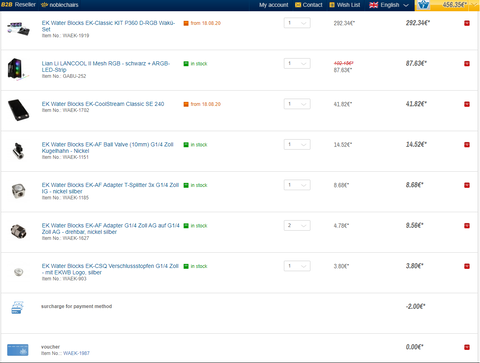Open My account menu

coord(274,5)
